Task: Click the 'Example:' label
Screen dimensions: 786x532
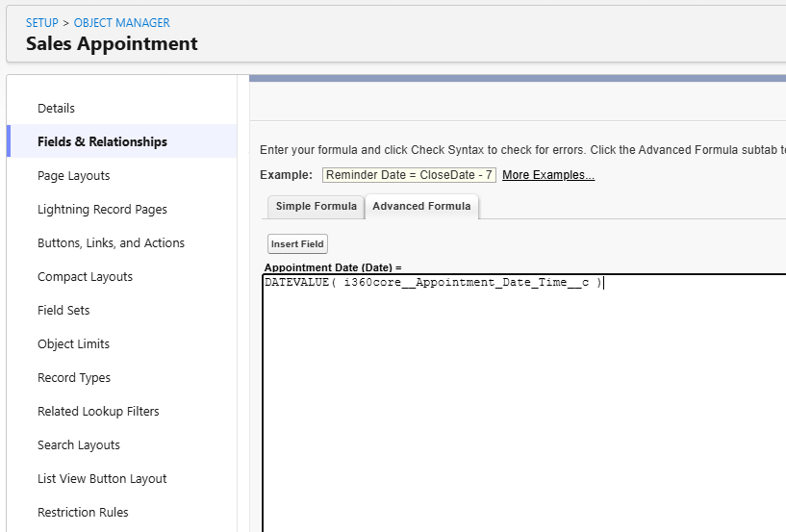Action: click(x=286, y=175)
